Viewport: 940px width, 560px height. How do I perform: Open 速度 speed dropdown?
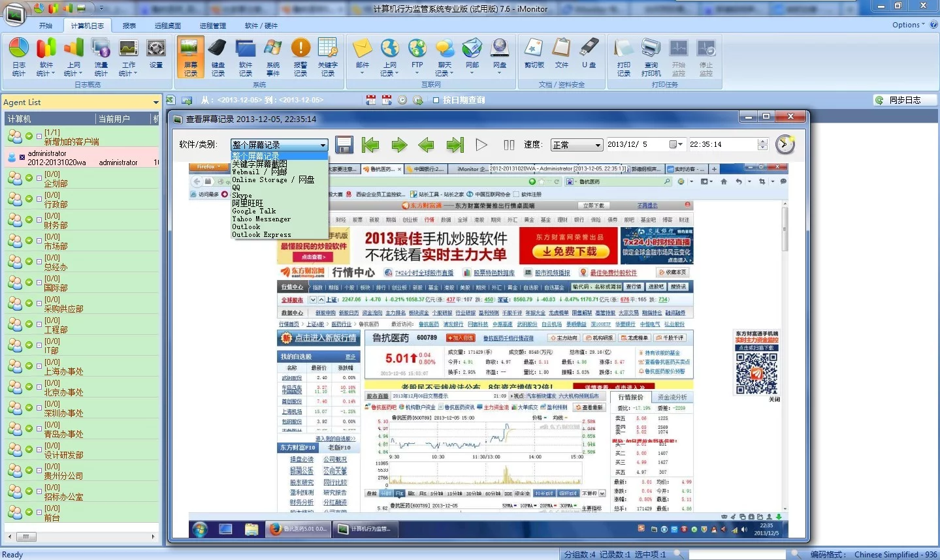point(576,145)
